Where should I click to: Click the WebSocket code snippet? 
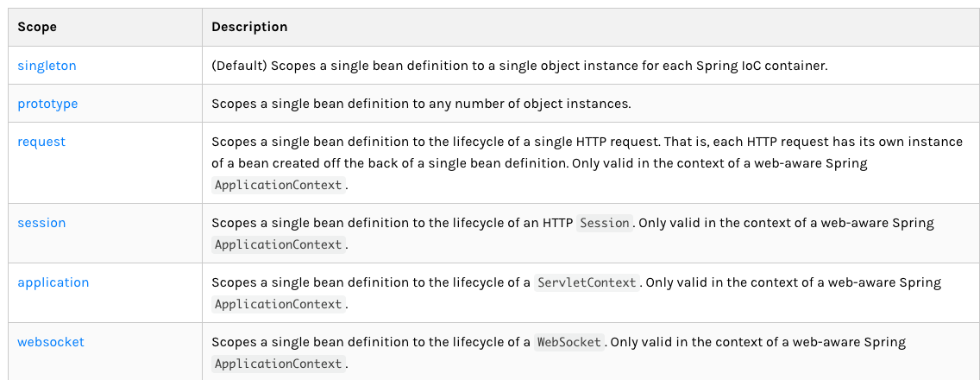click(x=569, y=342)
